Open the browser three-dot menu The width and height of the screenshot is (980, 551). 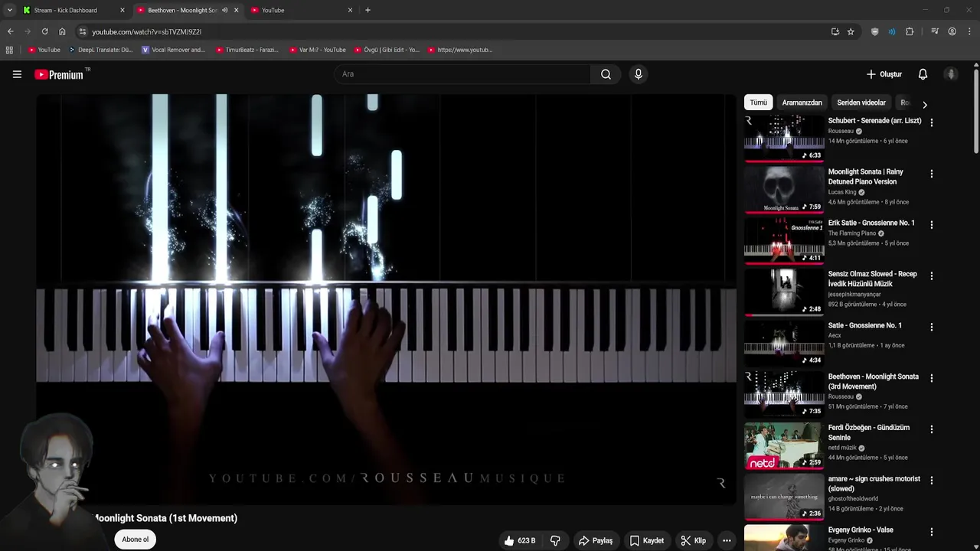969,31
